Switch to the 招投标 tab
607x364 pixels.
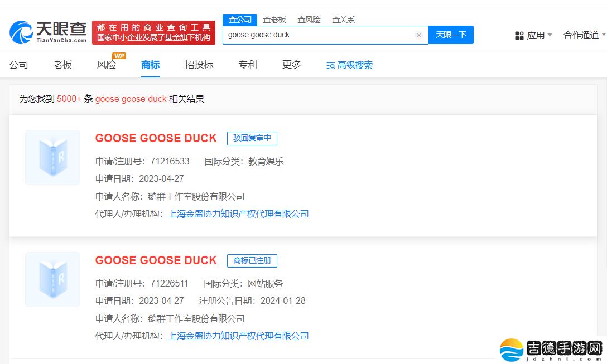click(x=199, y=65)
